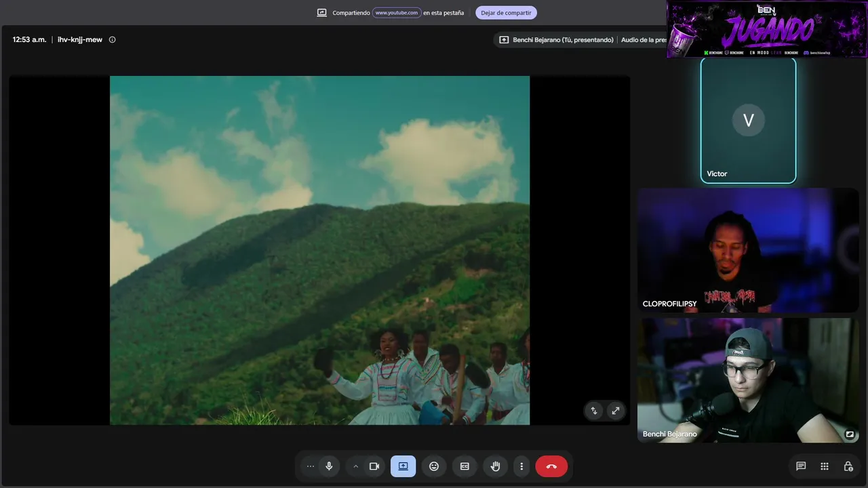Click meeting code ihv-knjj-mew
This screenshot has height=488, width=868.
pyautogui.click(x=80, y=39)
